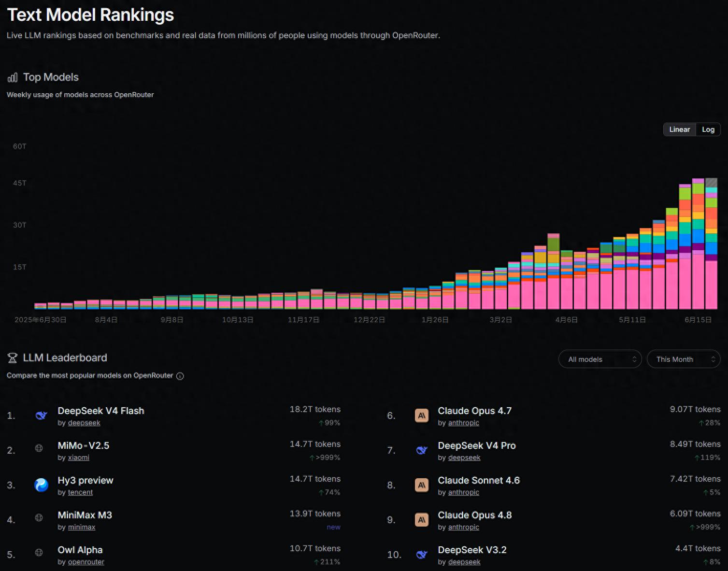Click the rightmost bar with gray striped top

coord(711,244)
